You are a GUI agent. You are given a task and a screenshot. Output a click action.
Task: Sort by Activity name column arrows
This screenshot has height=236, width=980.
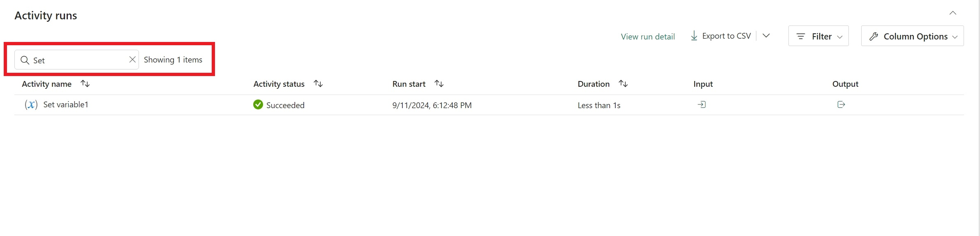[85, 84]
